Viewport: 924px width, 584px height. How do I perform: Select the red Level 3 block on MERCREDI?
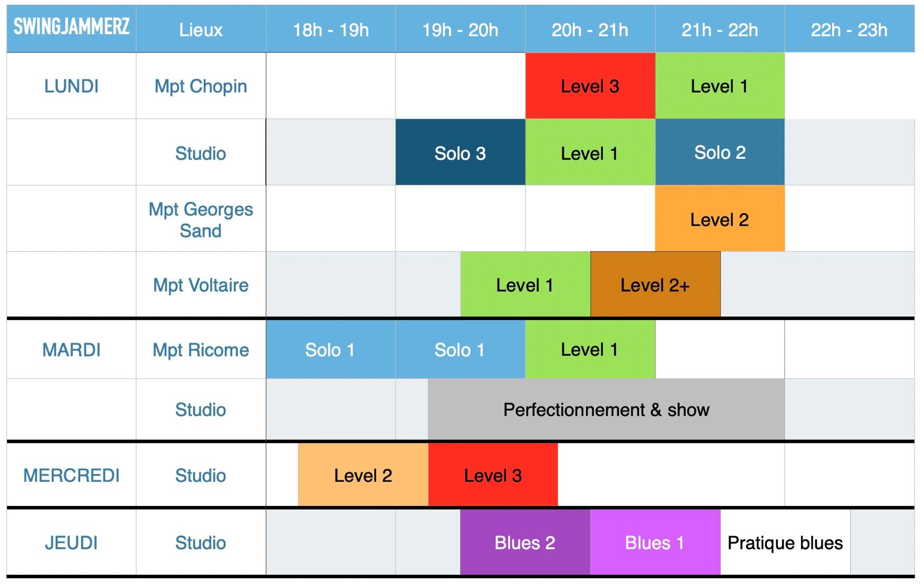493,475
